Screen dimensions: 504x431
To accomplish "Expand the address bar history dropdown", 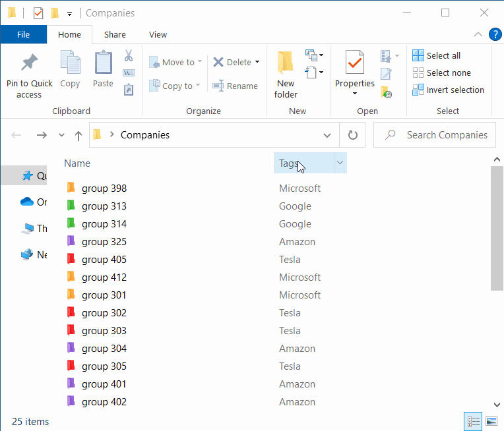I will pos(327,135).
